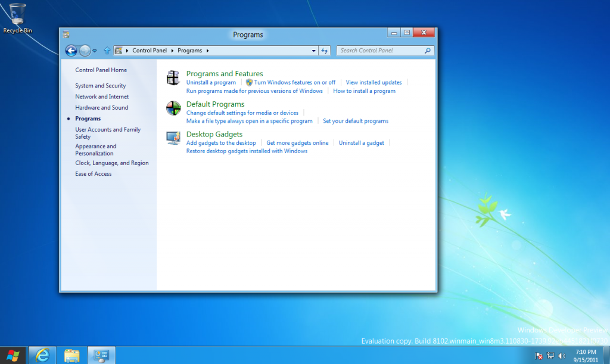
Task: Launch Internet Explorer from the taskbar
Action: point(42,355)
